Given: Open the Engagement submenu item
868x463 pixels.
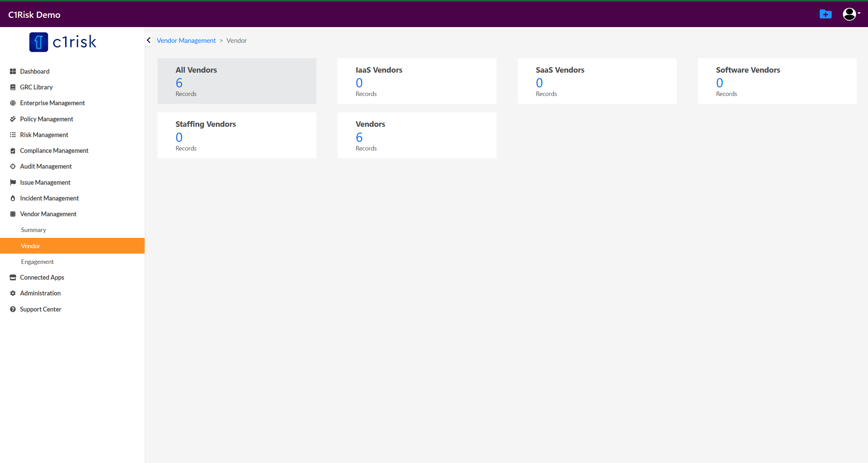Looking at the screenshot, I should point(37,262).
